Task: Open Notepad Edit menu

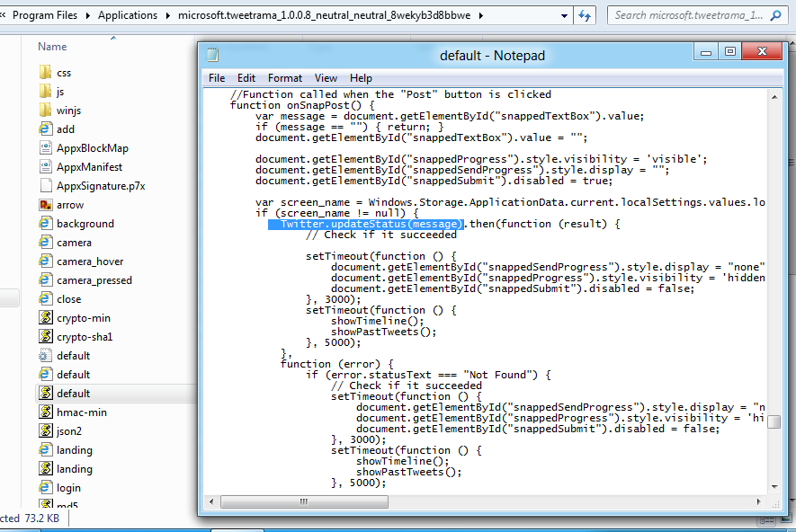Action: [x=246, y=78]
